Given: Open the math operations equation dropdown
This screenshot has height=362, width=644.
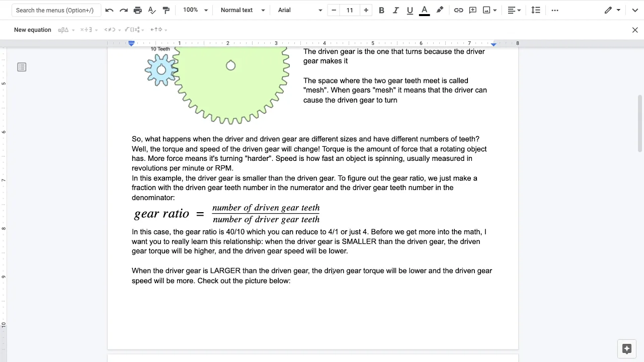Looking at the screenshot, I should tap(135, 30).
